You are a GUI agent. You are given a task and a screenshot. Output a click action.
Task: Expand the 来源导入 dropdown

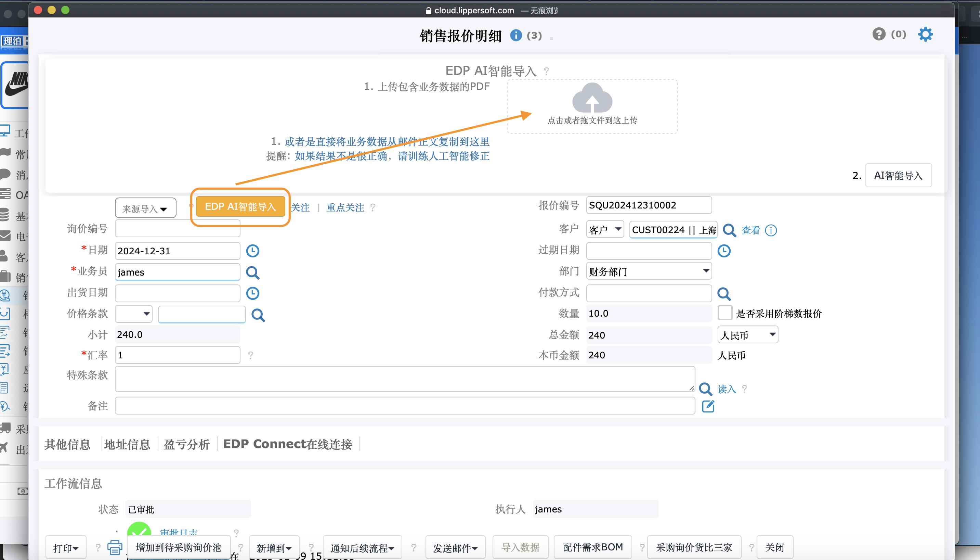pos(145,209)
